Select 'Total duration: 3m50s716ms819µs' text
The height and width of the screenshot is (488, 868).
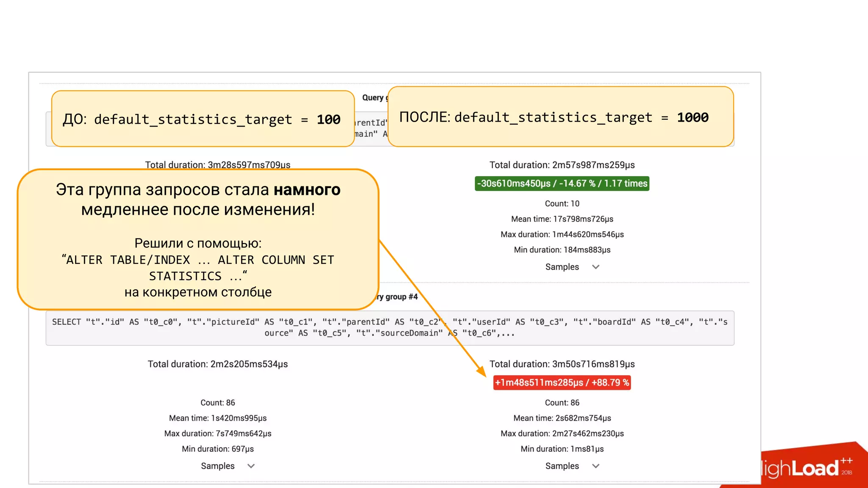[562, 364]
